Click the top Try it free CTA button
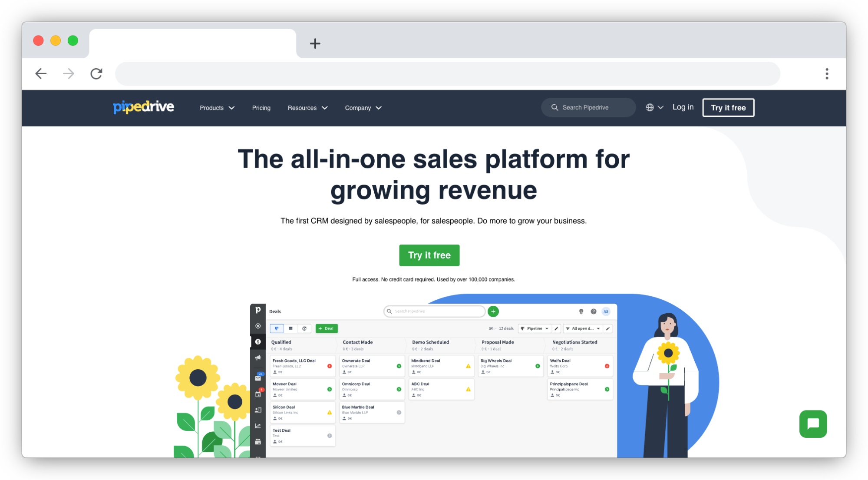The width and height of the screenshot is (868, 480). (728, 108)
